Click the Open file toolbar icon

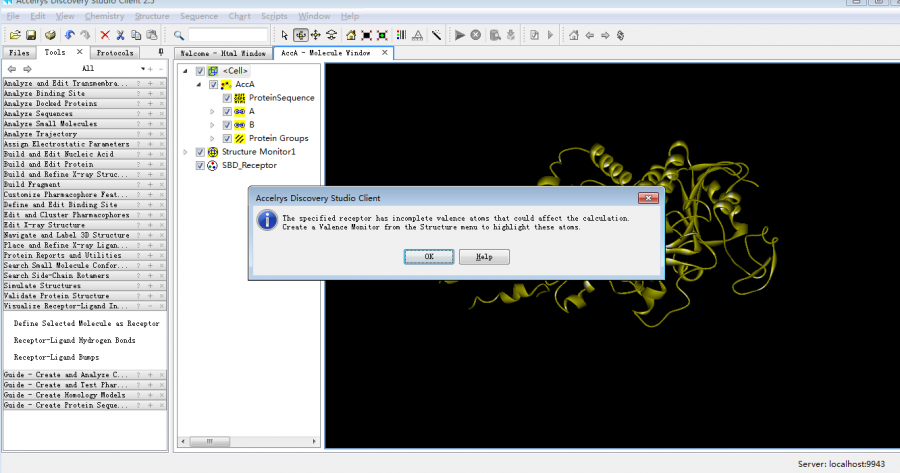point(15,35)
